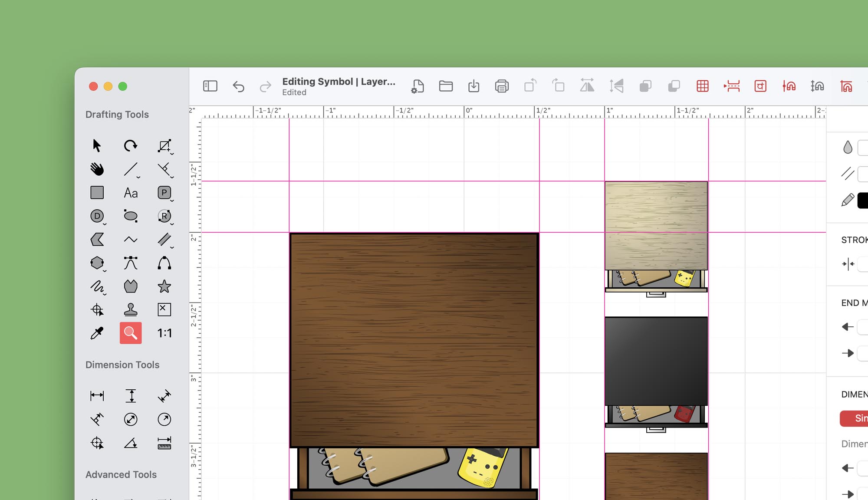Select the Star shape tool
The height and width of the screenshot is (500, 868).
pyautogui.click(x=164, y=286)
